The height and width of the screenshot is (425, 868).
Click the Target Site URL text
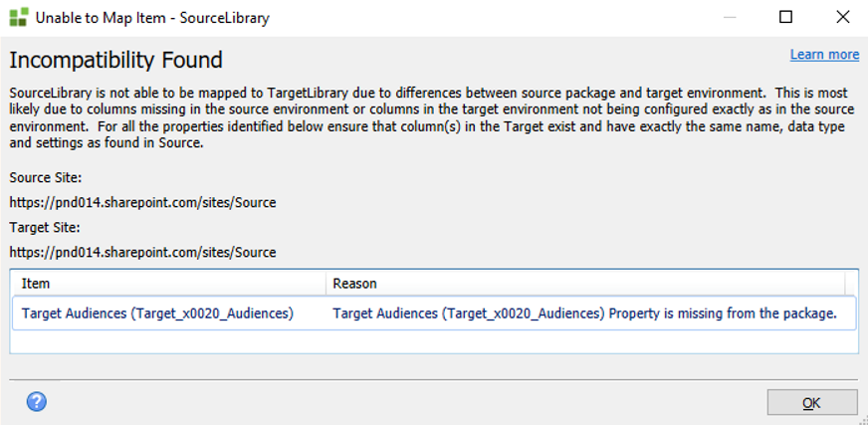142,252
